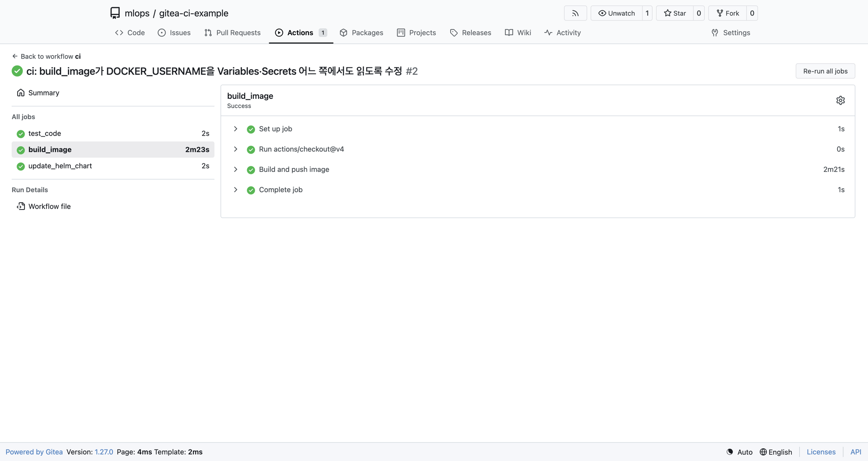868x461 pixels.
Task: Click the back arrow to workflow ci
Action: click(15, 56)
